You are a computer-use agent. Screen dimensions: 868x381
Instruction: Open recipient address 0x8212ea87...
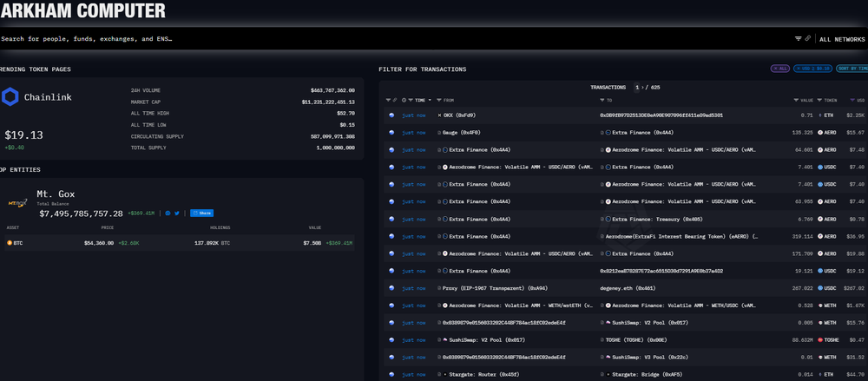click(661, 271)
